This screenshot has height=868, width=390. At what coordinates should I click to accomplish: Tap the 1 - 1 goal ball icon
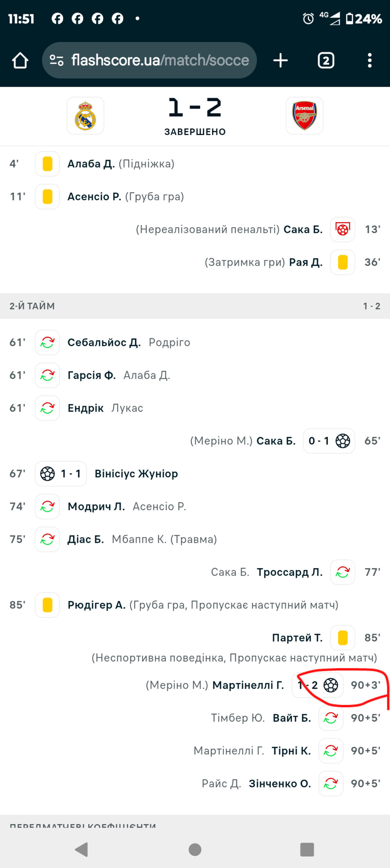[x=48, y=474]
